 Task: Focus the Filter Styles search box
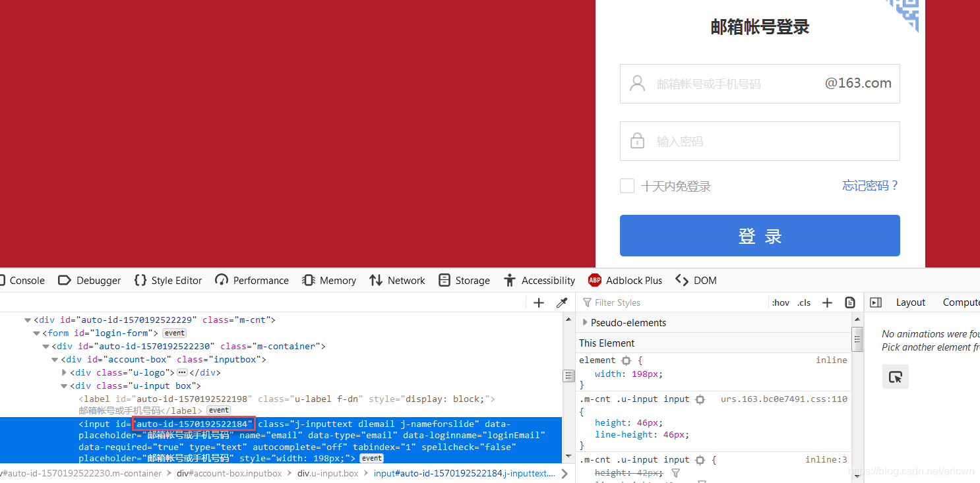click(676, 302)
